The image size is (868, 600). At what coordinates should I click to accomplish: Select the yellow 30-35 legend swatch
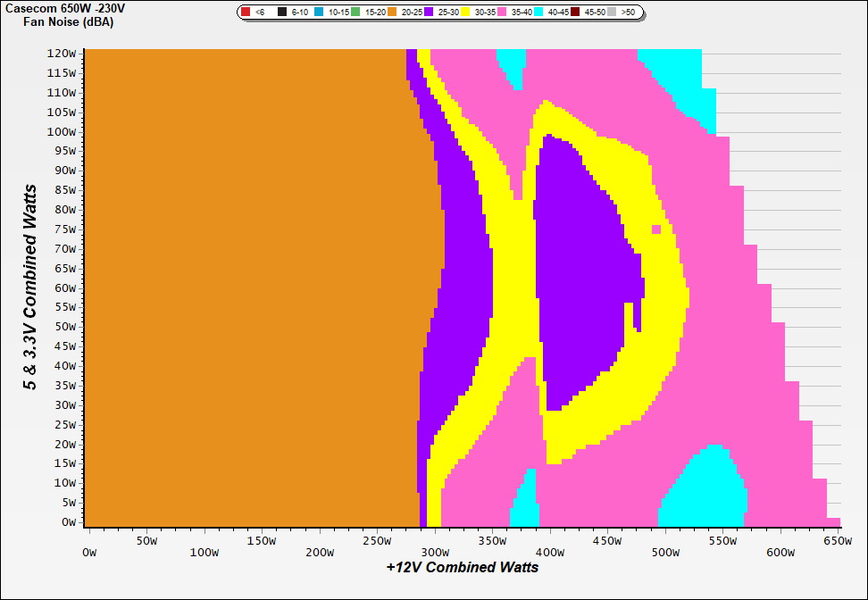tap(466, 12)
